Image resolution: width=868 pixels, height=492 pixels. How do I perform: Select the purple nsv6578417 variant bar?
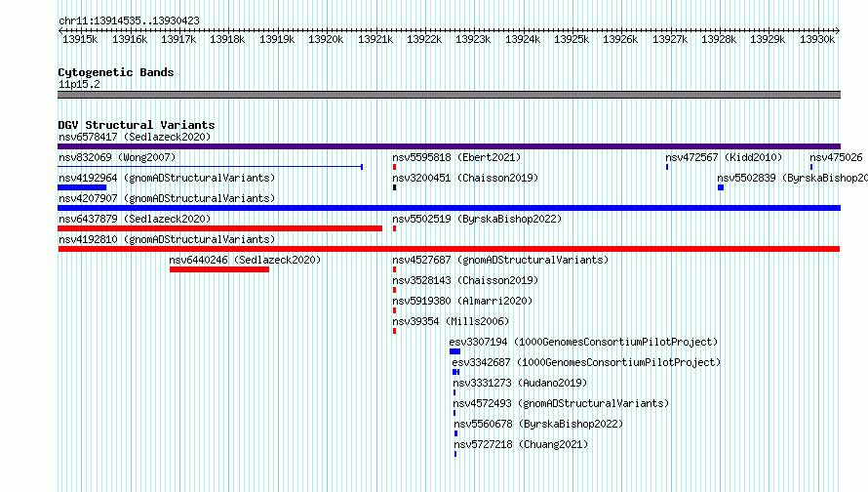click(x=449, y=146)
